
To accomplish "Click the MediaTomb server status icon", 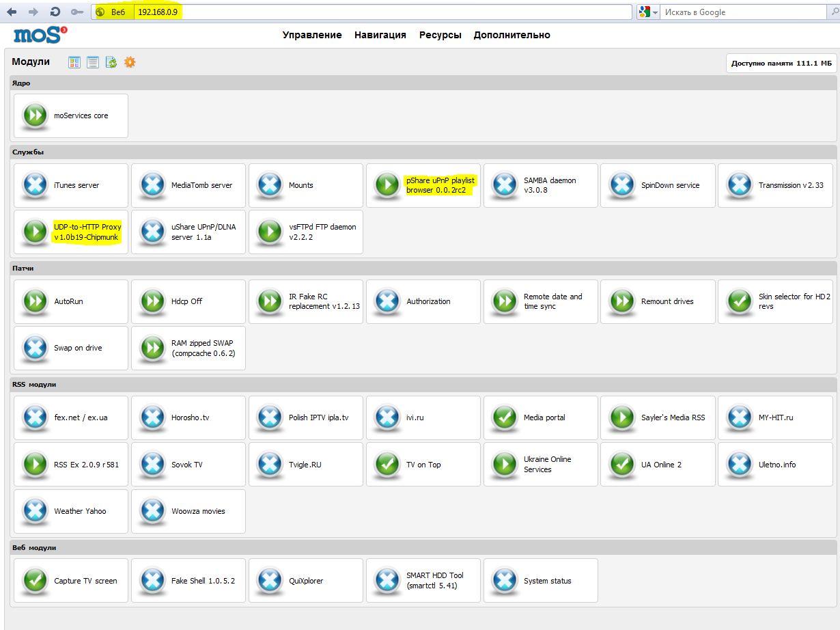I will pyautogui.click(x=152, y=185).
